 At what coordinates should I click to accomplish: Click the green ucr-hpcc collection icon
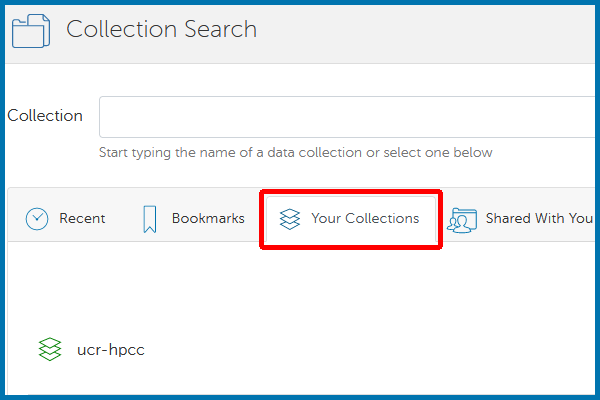(50, 350)
